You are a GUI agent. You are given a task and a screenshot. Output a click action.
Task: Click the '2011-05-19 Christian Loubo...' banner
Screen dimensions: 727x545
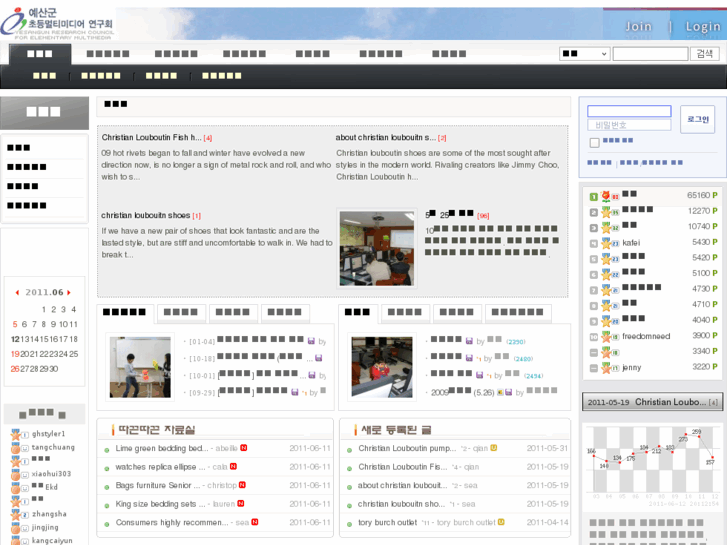[x=652, y=402]
